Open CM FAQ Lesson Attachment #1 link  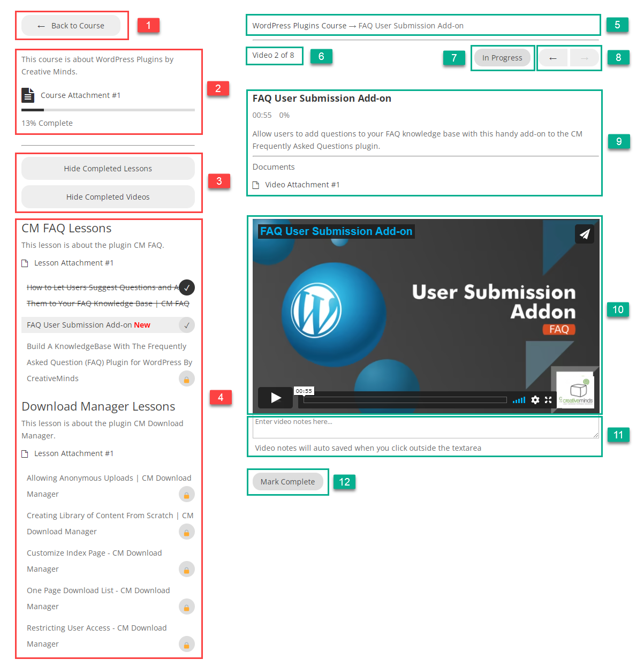(x=74, y=263)
